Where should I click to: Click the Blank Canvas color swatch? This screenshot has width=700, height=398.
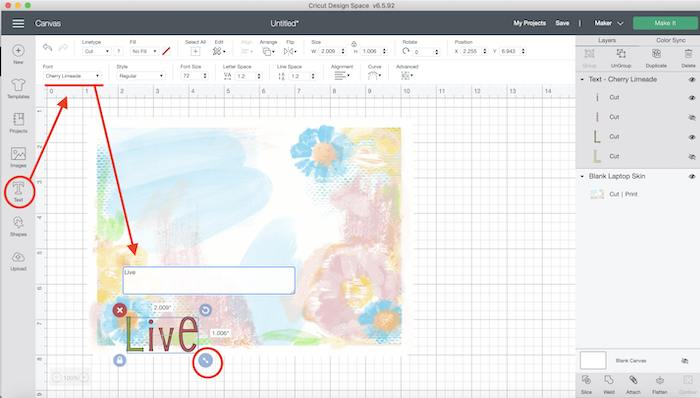point(593,361)
